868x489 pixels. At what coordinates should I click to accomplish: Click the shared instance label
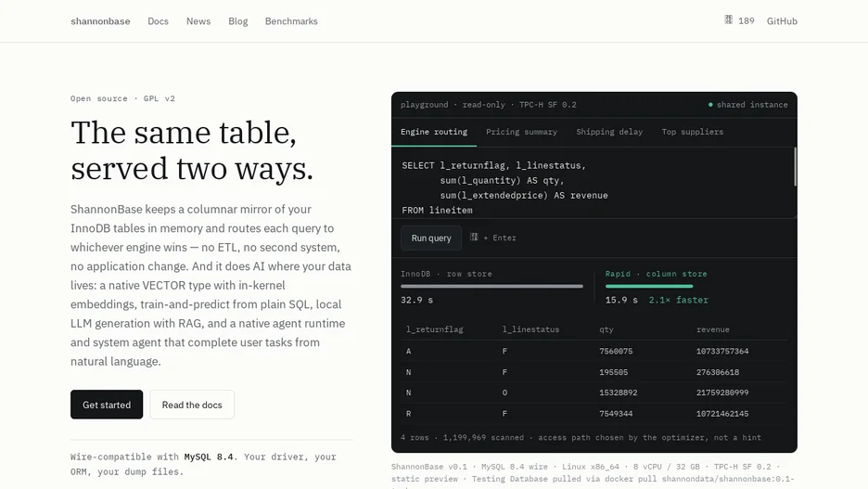[752, 105]
